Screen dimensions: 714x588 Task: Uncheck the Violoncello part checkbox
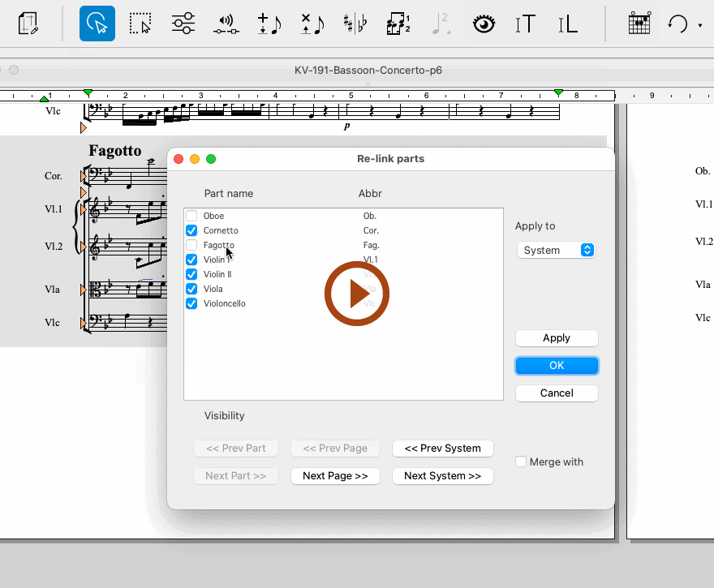tap(191, 303)
